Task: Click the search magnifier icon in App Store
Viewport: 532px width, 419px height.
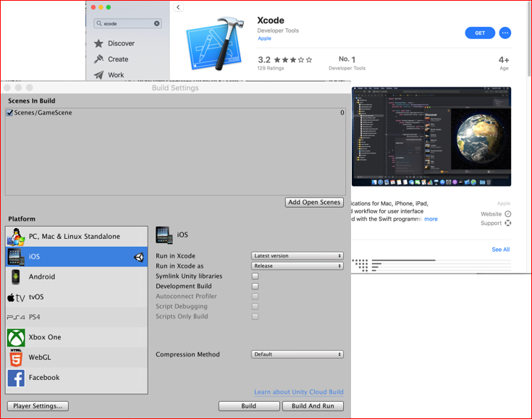Action: 99,23
